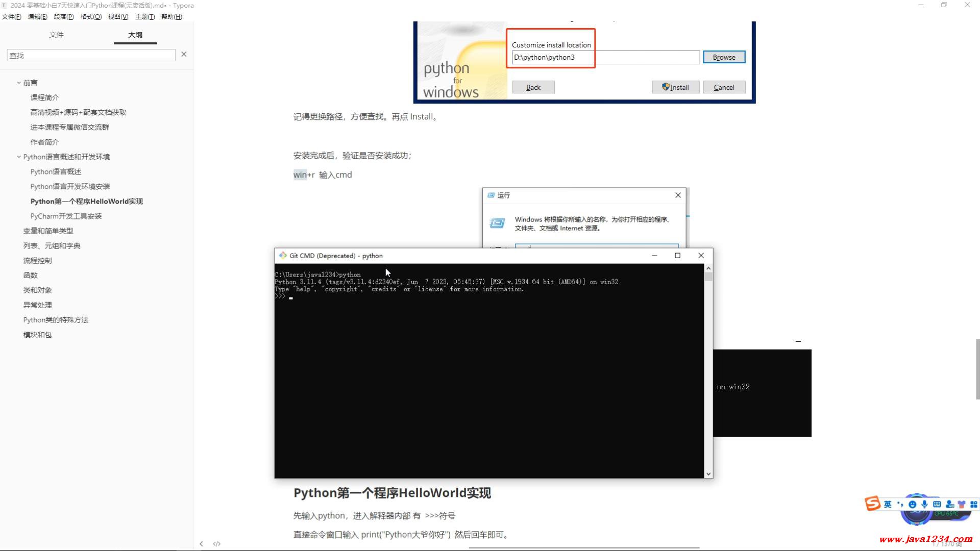Click the Git CMD window title icon

coord(282,255)
